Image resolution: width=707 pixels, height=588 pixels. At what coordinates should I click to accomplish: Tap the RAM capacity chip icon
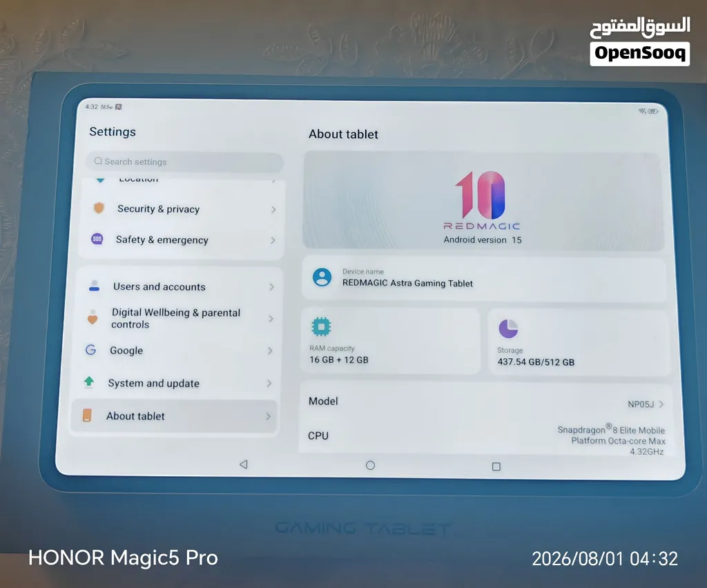(x=321, y=326)
